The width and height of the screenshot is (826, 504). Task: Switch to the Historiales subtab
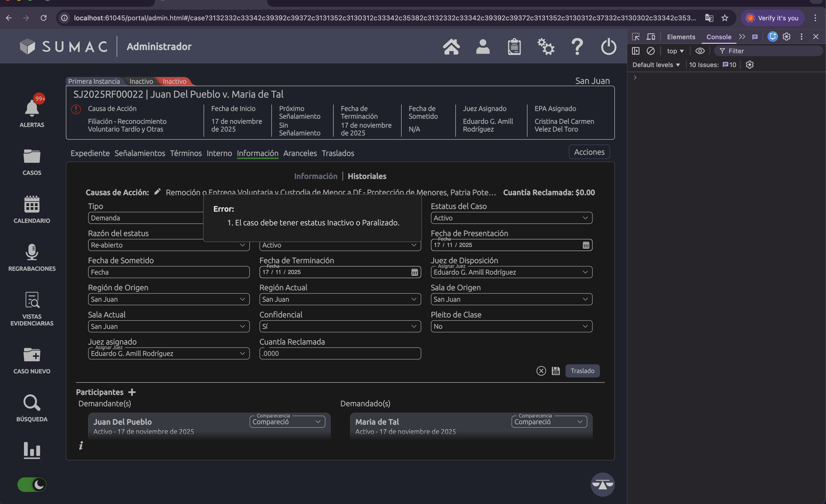[x=367, y=176]
